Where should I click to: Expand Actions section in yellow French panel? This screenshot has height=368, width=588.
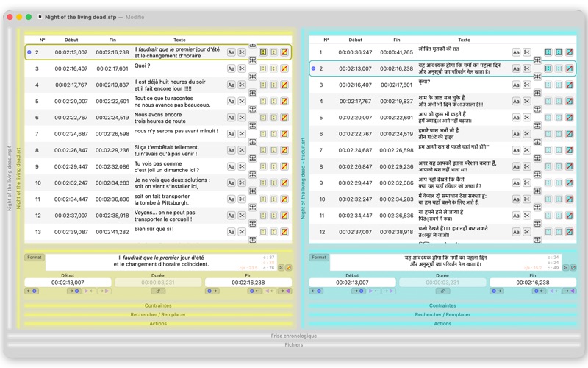[x=158, y=323]
